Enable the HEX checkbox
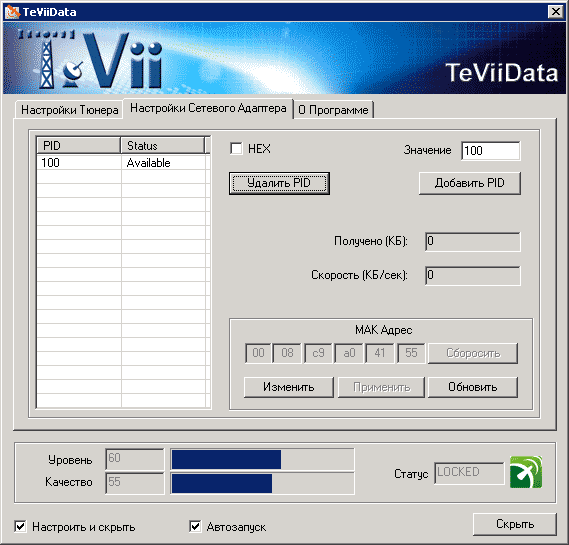569x545 pixels. pos(236,149)
